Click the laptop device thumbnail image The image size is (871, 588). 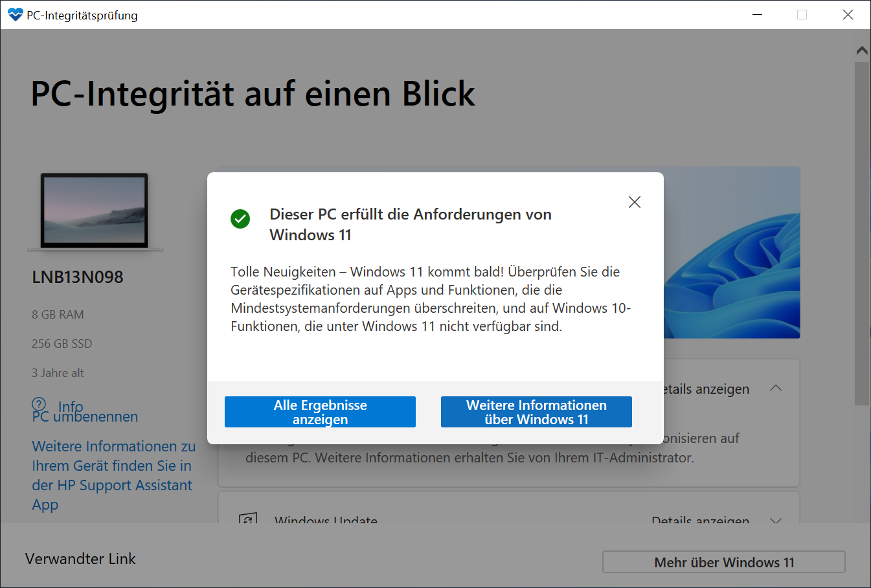(95, 211)
